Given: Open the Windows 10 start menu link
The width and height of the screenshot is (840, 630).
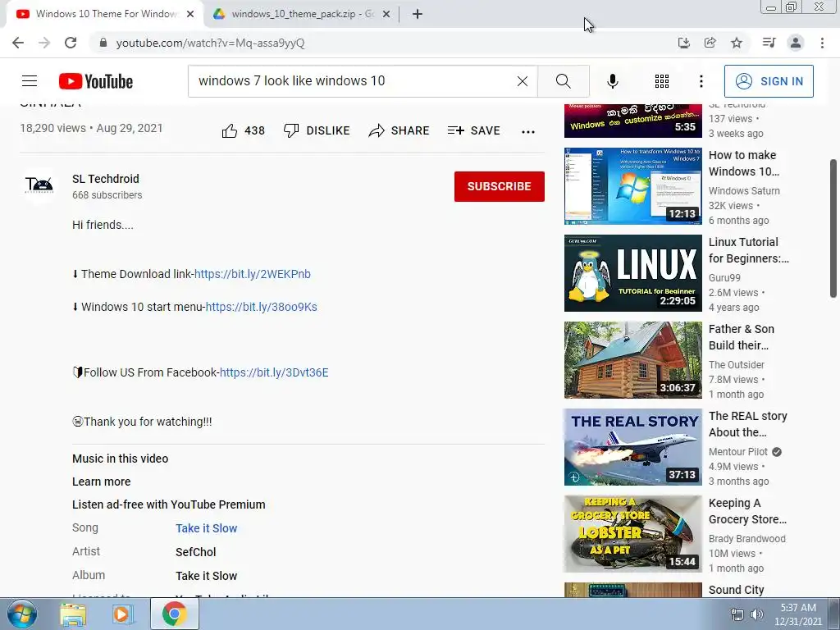Looking at the screenshot, I should (x=262, y=307).
